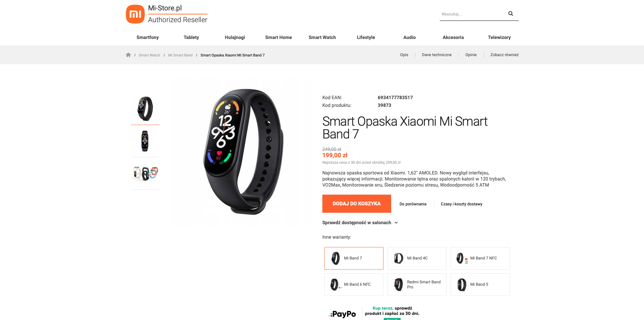Show the colored bands thumbnail image
Viewport: 644px width, 320px height.
point(145,173)
